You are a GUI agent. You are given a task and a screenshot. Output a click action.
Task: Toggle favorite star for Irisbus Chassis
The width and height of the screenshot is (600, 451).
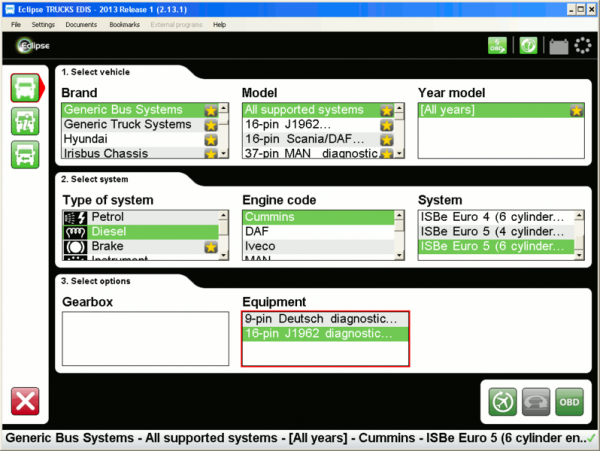tap(210, 154)
